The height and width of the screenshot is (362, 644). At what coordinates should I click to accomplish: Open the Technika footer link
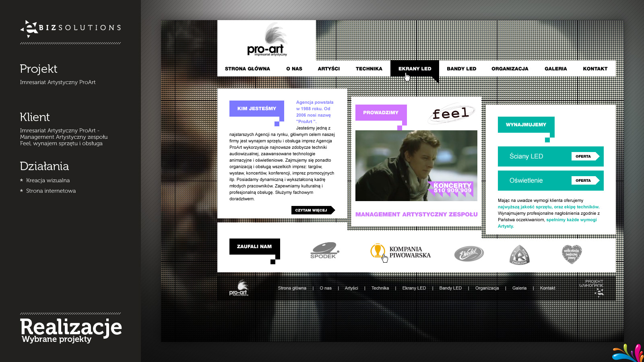[380, 288]
